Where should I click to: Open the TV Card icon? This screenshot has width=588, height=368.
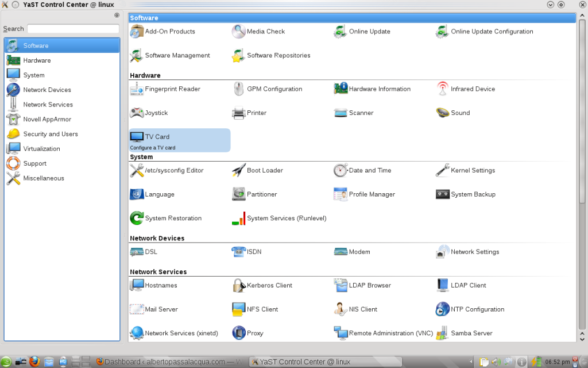[137, 137]
